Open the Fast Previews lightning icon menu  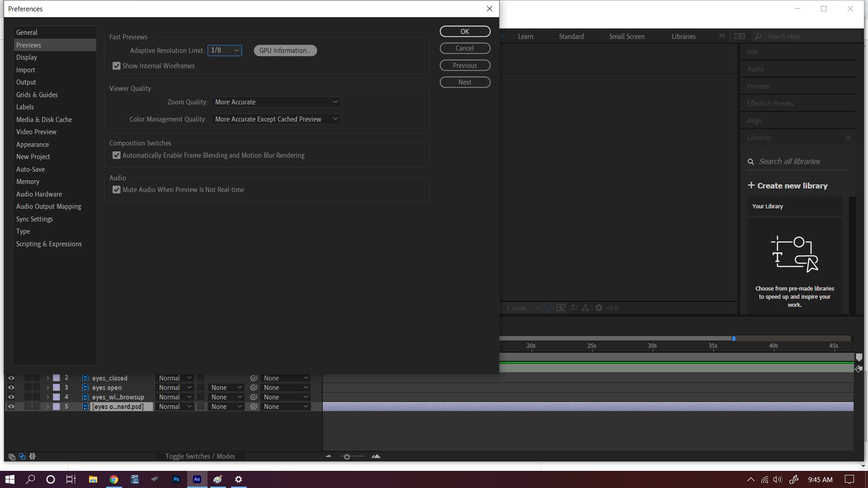561,307
